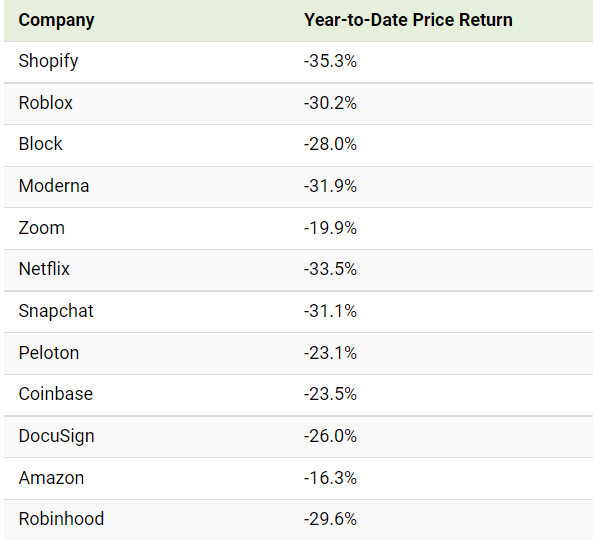Select the Shopify company cell
593x547 pixels.
[48, 61]
